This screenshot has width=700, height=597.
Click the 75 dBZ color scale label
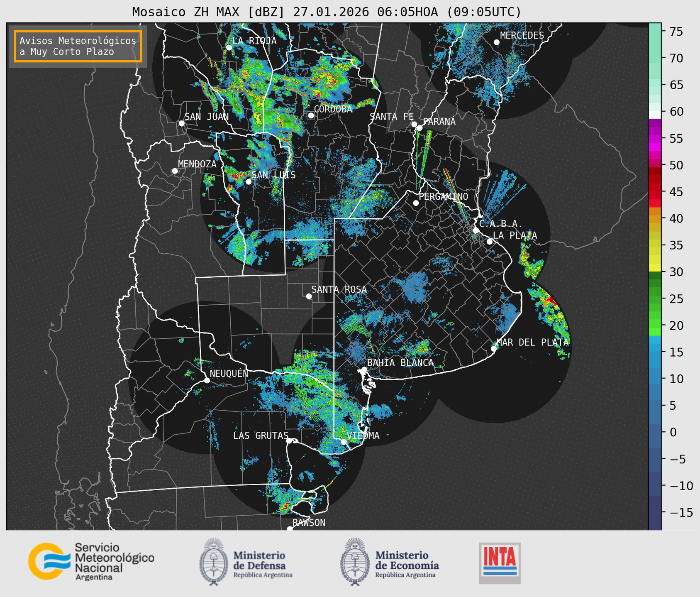676,32
